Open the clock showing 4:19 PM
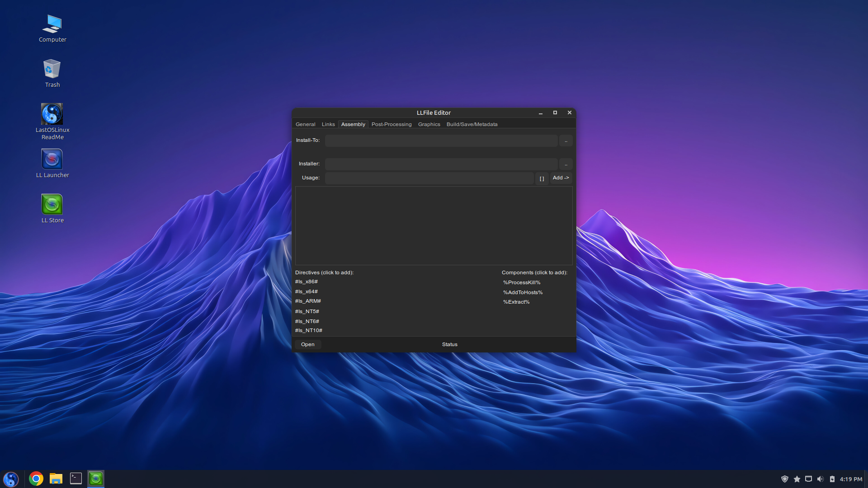 (851, 479)
